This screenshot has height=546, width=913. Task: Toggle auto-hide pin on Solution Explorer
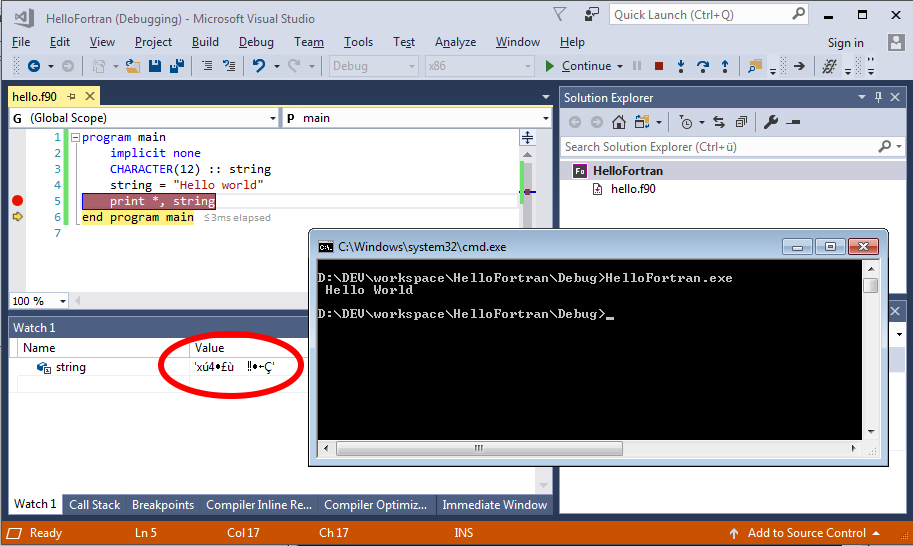tap(879, 97)
